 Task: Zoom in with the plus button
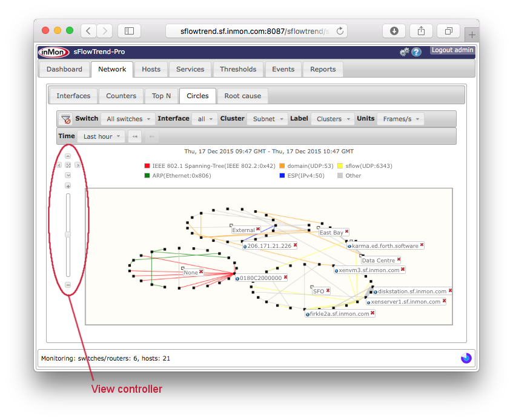click(68, 186)
